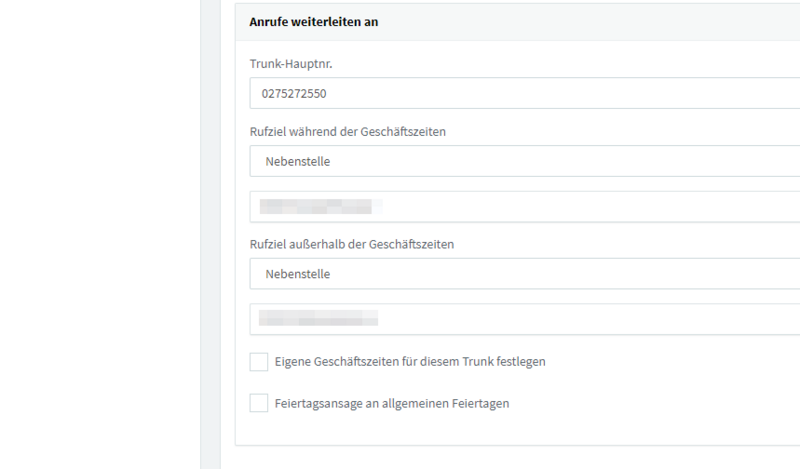
Task: Select the blurred extension field below business-hours Nebenstelle
Action: coord(524,207)
